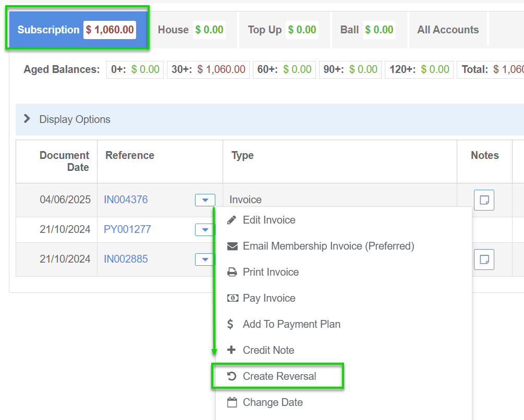Click the 0+ aged balance box
The width and height of the screenshot is (524, 420).
[x=135, y=69]
